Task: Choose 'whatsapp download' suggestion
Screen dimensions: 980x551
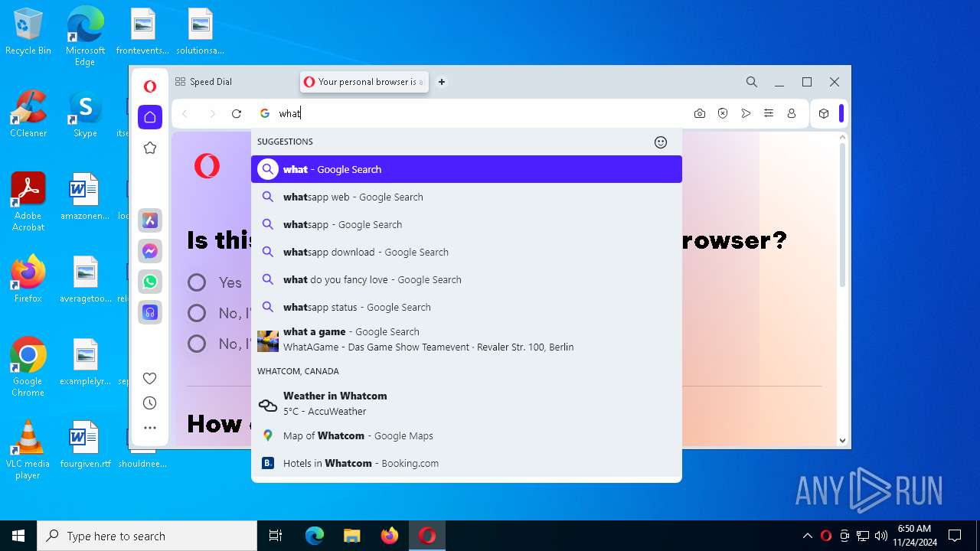Action: click(x=466, y=252)
